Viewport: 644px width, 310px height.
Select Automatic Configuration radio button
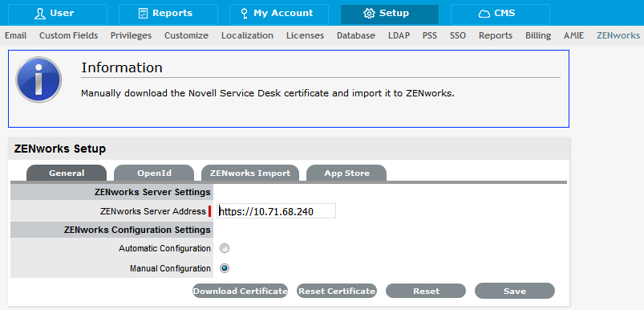[x=225, y=248]
